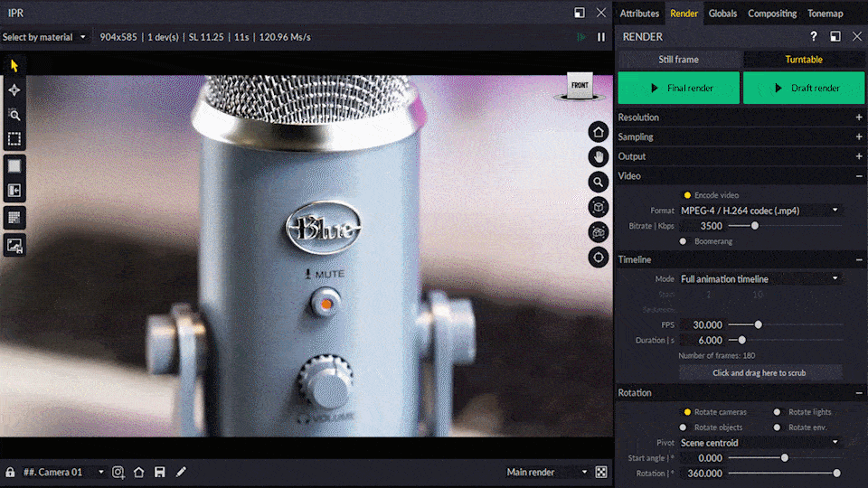The image size is (868, 488).
Task: Click the Bitrate slider handle
Action: click(755, 226)
